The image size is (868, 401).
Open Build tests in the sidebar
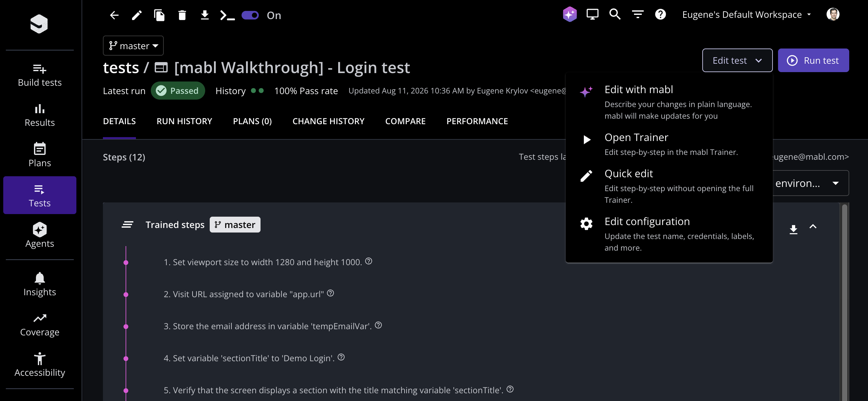pyautogui.click(x=40, y=75)
